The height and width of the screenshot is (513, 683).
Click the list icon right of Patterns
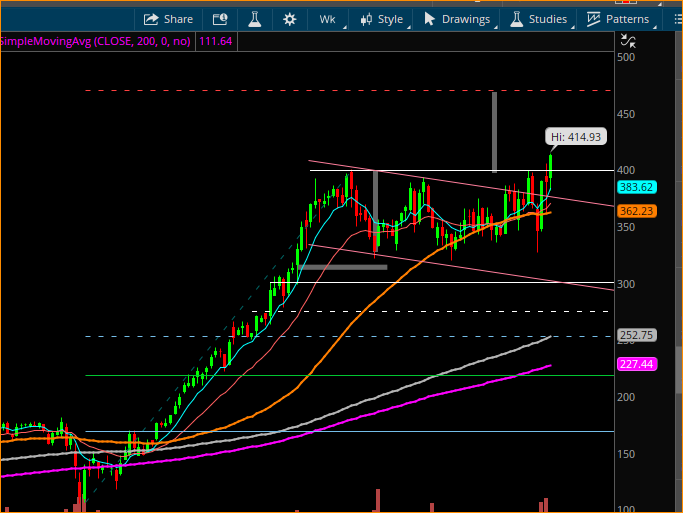click(x=677, y=19)
